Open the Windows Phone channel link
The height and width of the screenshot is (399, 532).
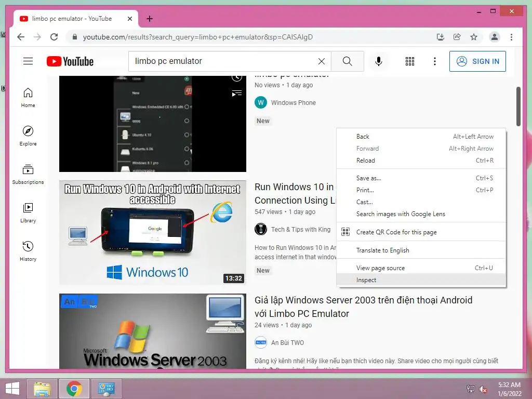[293, 102]
